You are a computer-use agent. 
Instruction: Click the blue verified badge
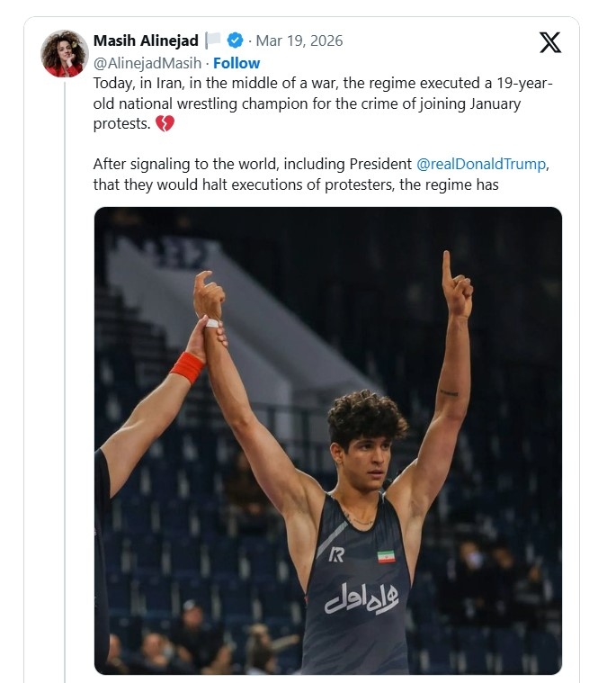[235, 40]
